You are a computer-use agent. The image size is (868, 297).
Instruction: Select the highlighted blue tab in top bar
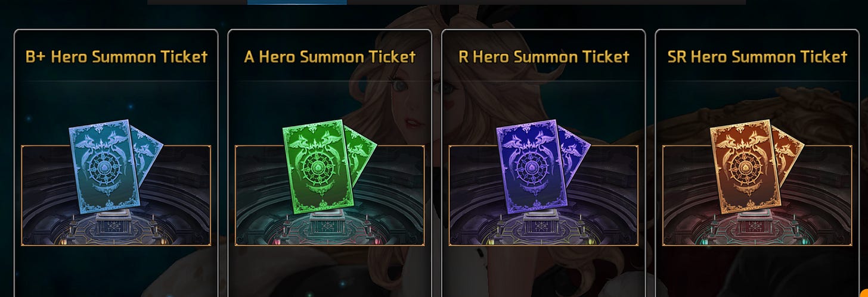[x=297, y=2]
